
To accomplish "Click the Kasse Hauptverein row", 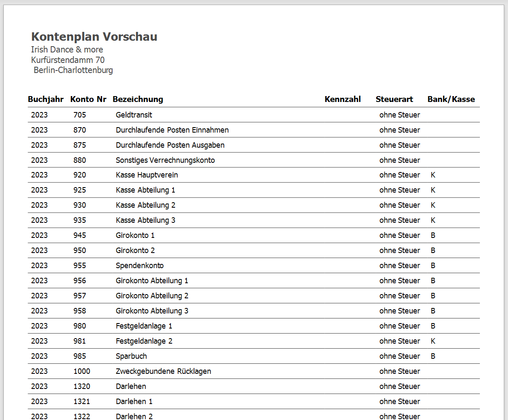I will point(147,175).
